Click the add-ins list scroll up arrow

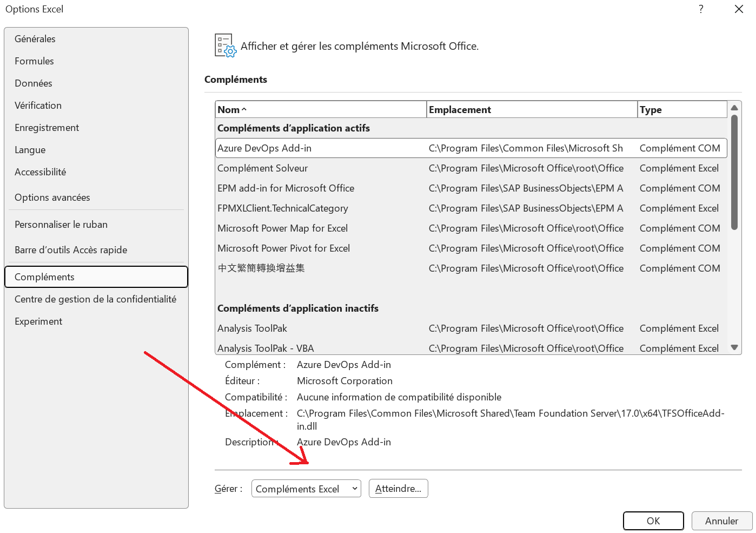[734, 107]
